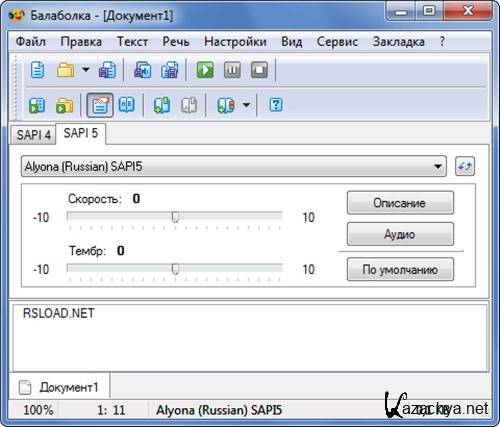The image size is (500, 427).
Task: Click the bookmarks list icon
Action: click(226, 105)
